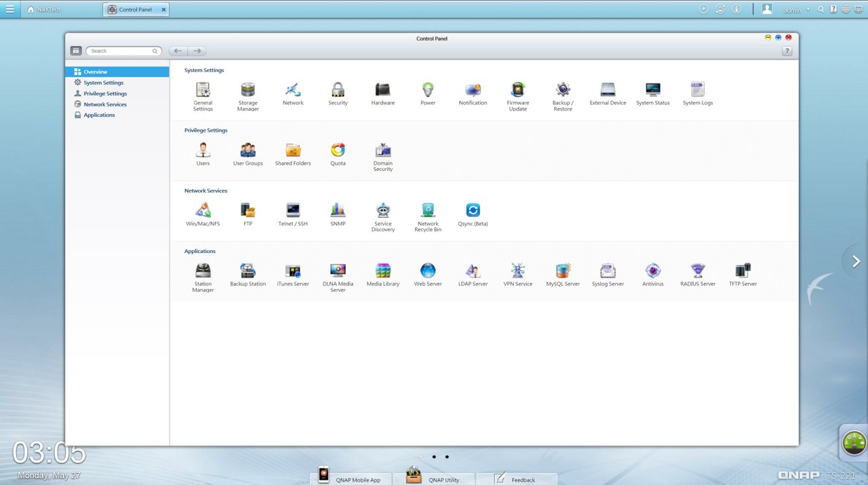Open Media Library

pos(383,274)
